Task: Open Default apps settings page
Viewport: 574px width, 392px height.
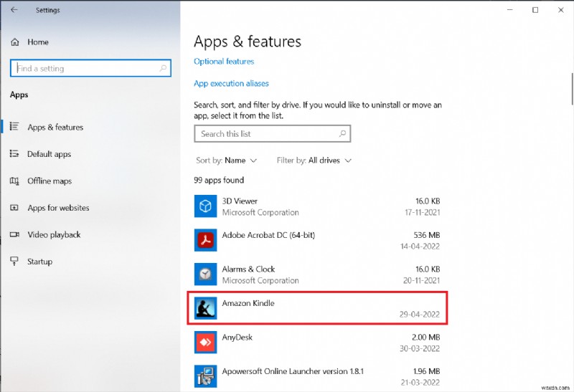Action: [49, 154]
